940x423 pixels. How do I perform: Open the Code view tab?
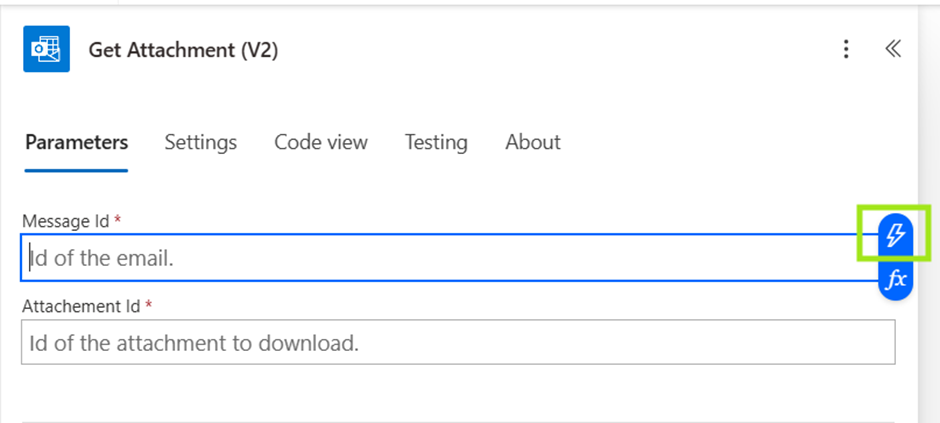(x=321, y=142)
